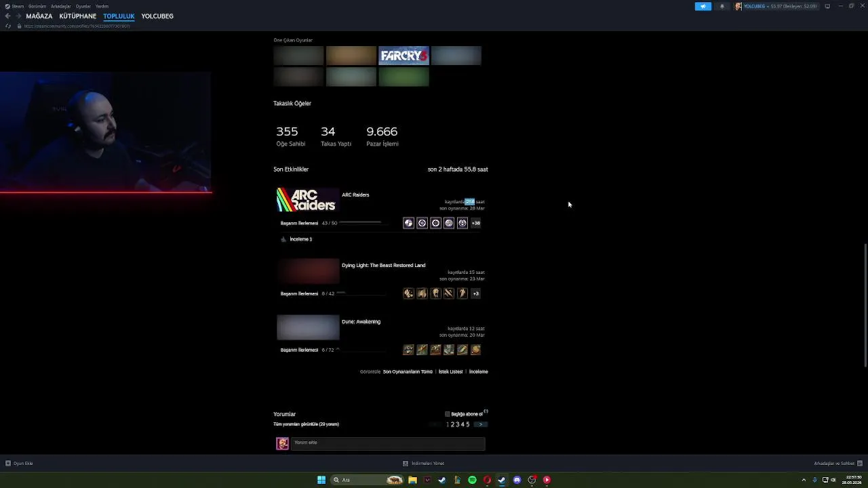
Task: Open Discord from the taskbar
Action: click(x=517, y=480)
